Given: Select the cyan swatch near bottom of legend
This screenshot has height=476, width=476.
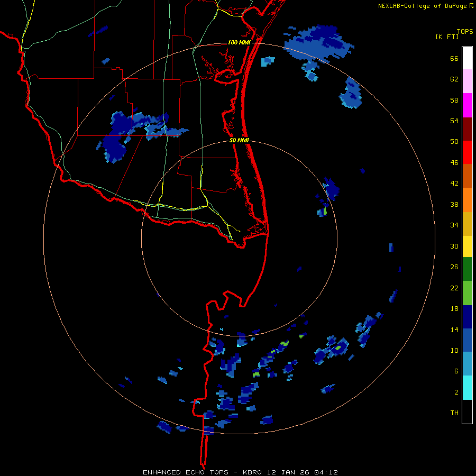Looking at the screenshot, I should (x=467, y=388).
